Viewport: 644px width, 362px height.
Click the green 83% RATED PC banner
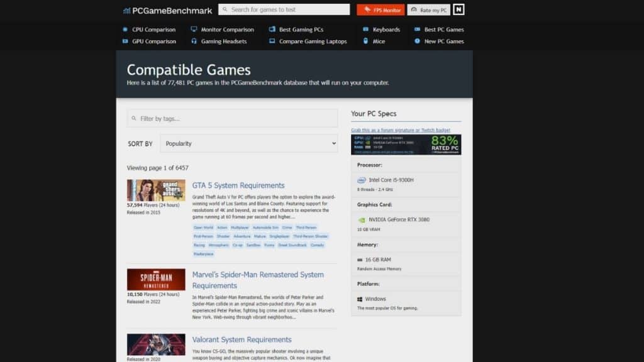pos(406,144)
